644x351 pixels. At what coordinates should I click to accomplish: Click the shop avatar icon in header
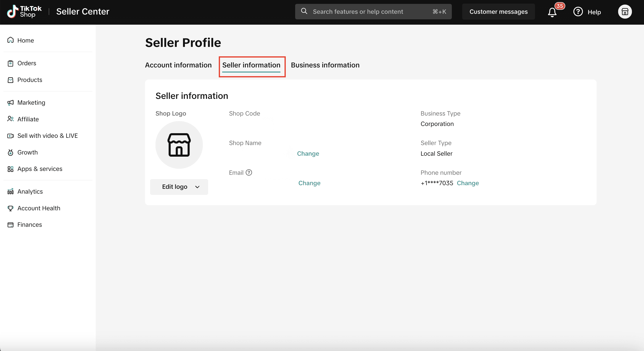[x=625, y=12]
